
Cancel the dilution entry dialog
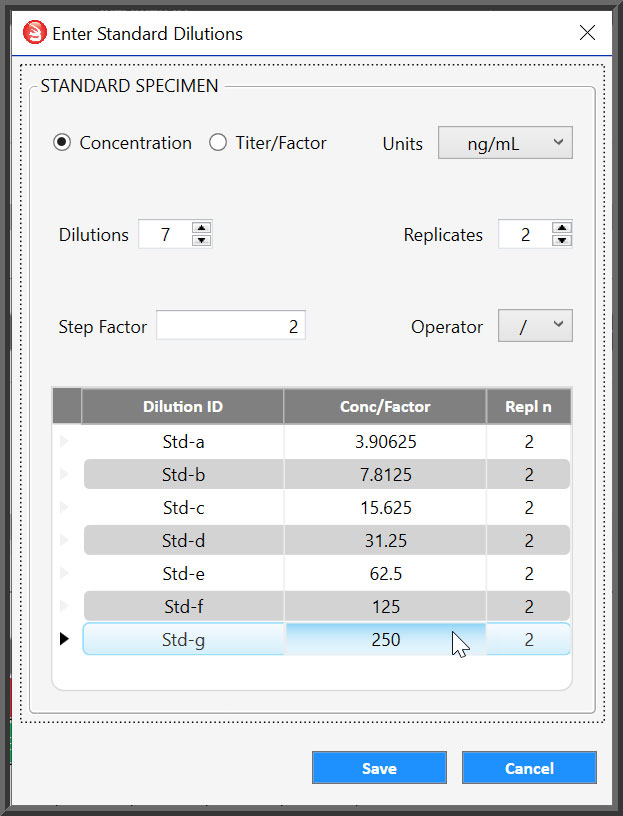[529, 768]
